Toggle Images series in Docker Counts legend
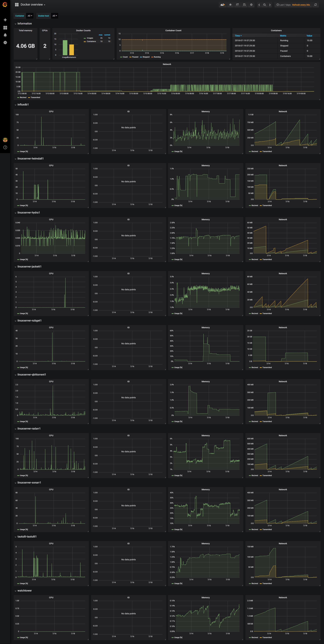This screenshot has width=324, height=644. (90, 38)
